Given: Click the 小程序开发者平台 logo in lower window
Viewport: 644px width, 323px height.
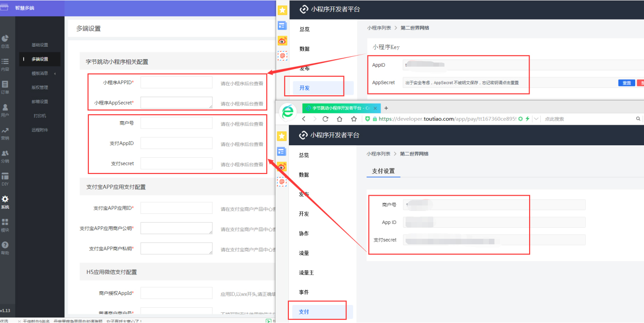Looking at the screenshot, I should click(329, 135).
